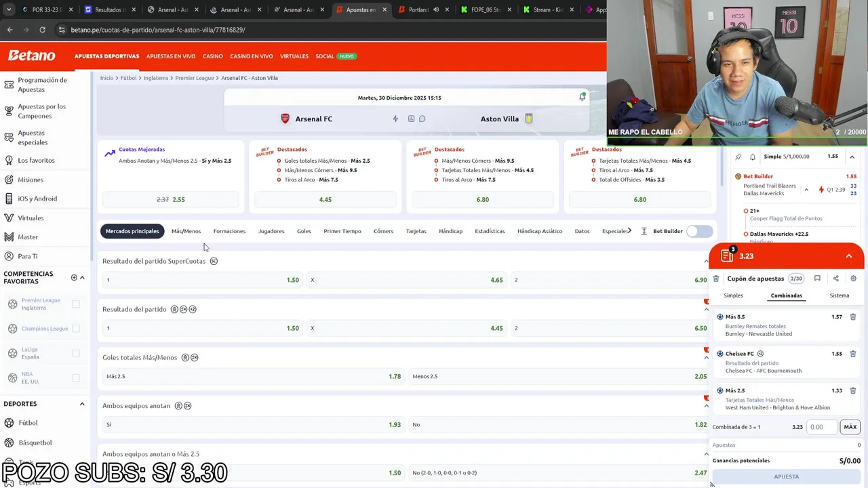Switch coupon to Simples tab
Screen dimensions: 868x488
[x=733, y=296]
